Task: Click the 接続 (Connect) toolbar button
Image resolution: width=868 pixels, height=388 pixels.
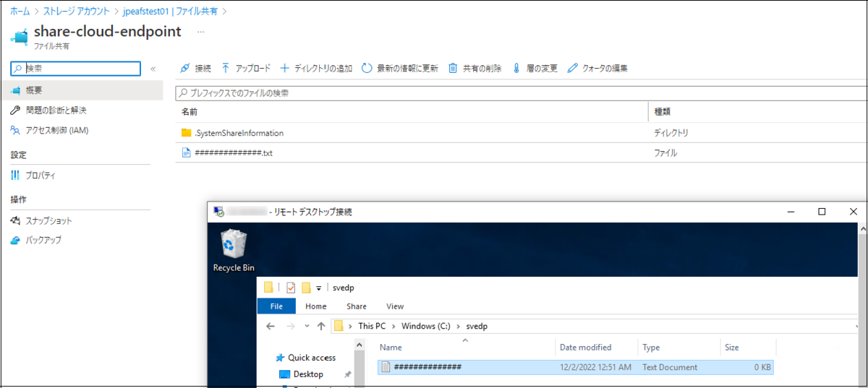Action: pos(195,68)
